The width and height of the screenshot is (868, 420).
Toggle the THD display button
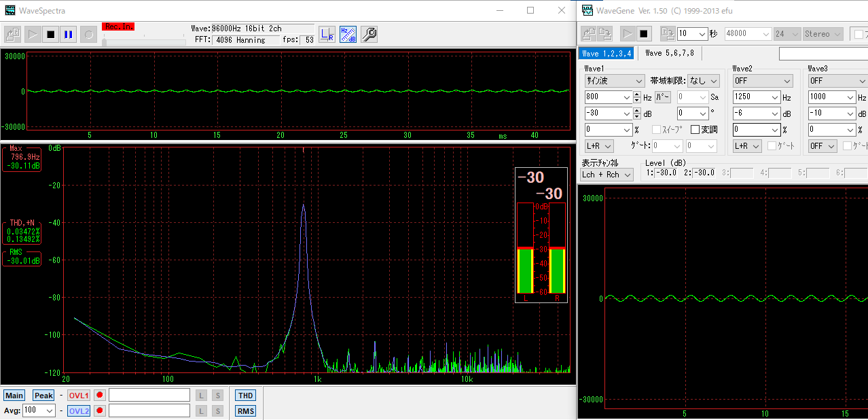[245, 396]
